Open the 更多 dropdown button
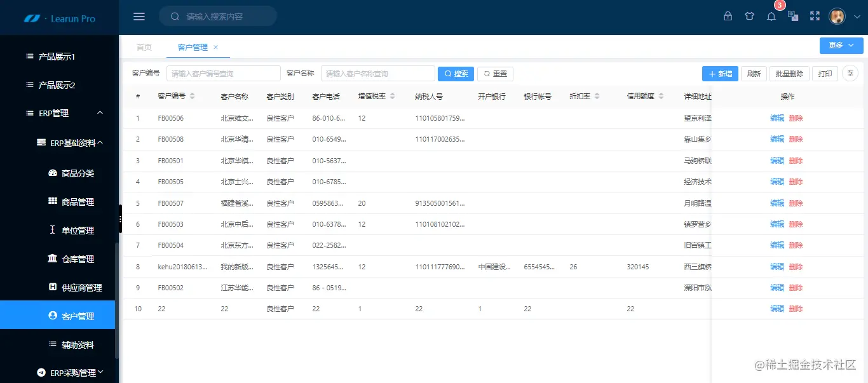The image size is (868, 383). 841,45
